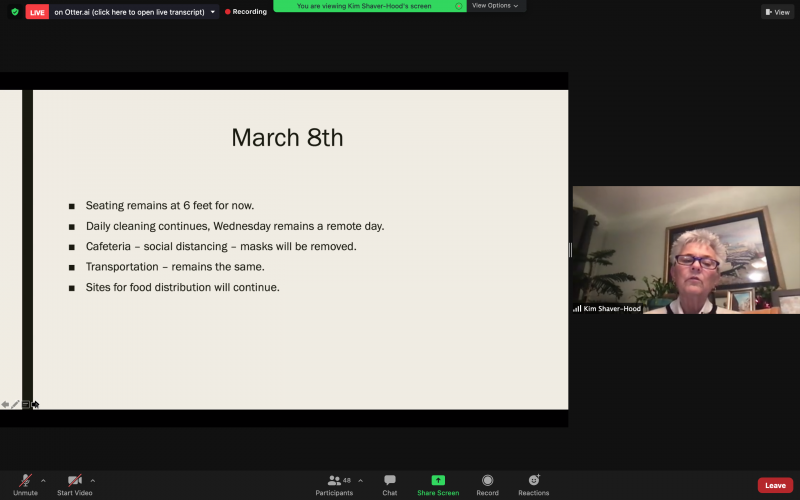Select the pen tool in slide controls
The image size is (800, 500).
pos(15,405)
